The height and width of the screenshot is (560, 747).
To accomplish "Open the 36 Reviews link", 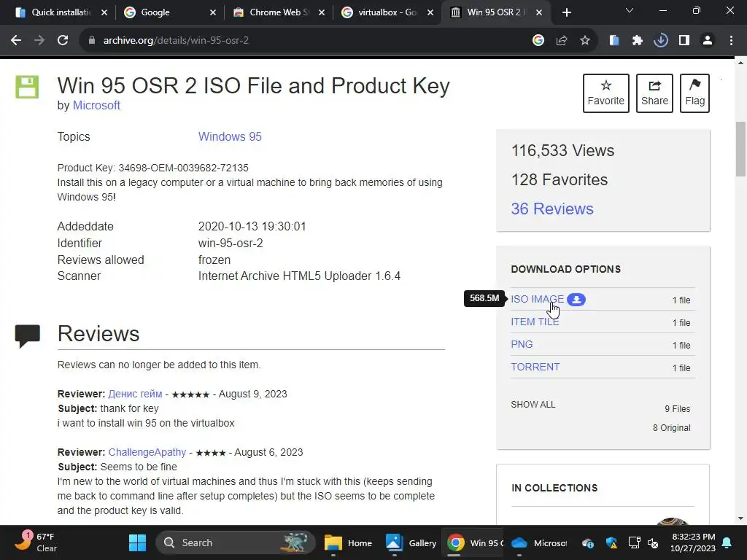I will tap(552, 209).
